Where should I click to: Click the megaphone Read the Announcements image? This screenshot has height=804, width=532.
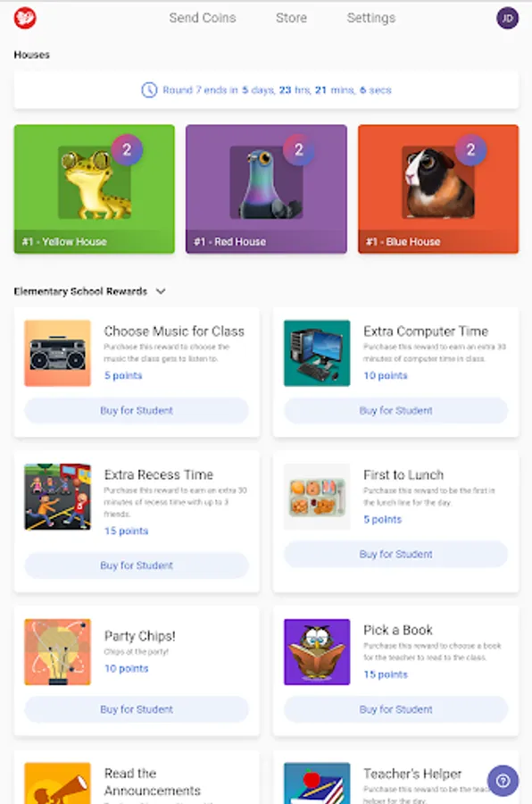(x=57, y=783)
